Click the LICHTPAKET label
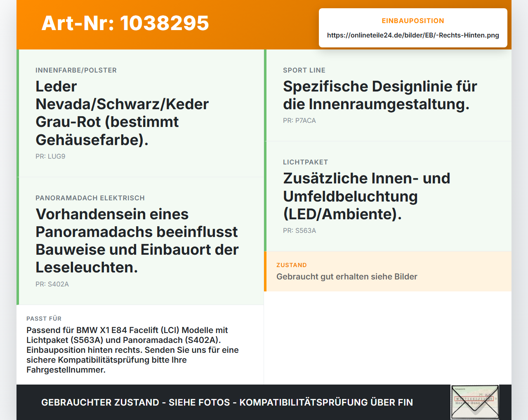 305,162
